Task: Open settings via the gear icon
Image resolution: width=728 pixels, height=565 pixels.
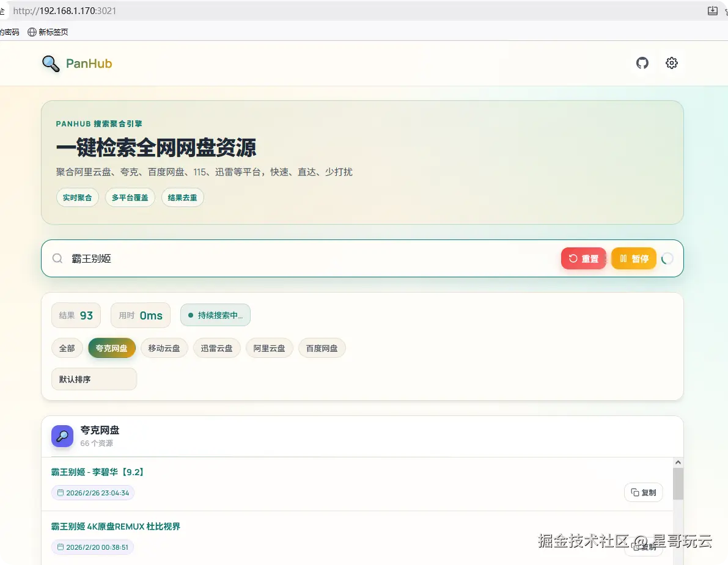Action: click(671, 63)
